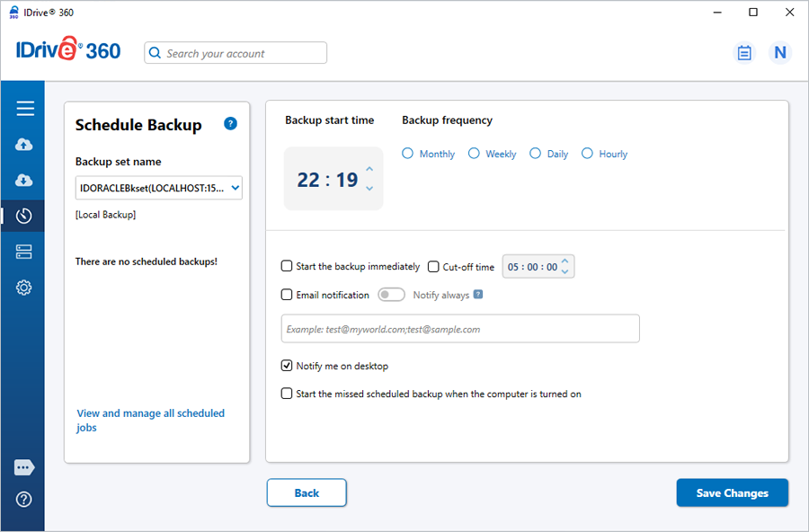Open the server/devices sidebar icon
Viewport: 809px width, 532px height.
click(x=24, y=252)
